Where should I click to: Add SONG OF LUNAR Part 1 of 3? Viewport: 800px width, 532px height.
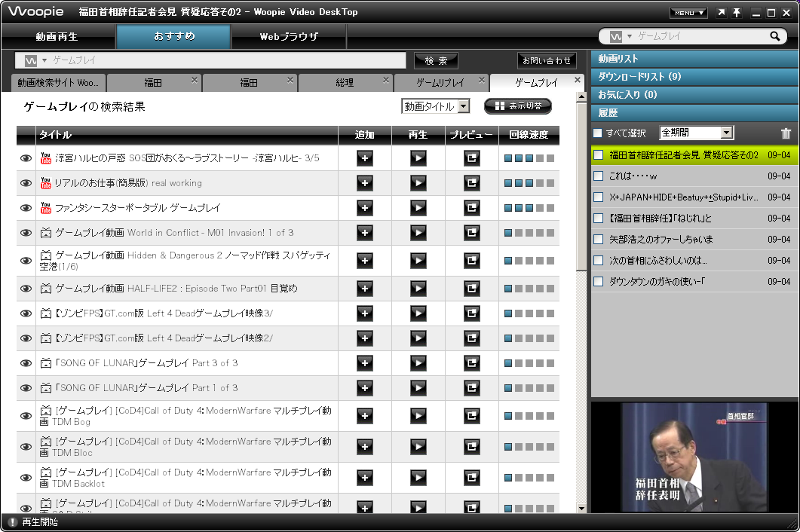[364, 387]
